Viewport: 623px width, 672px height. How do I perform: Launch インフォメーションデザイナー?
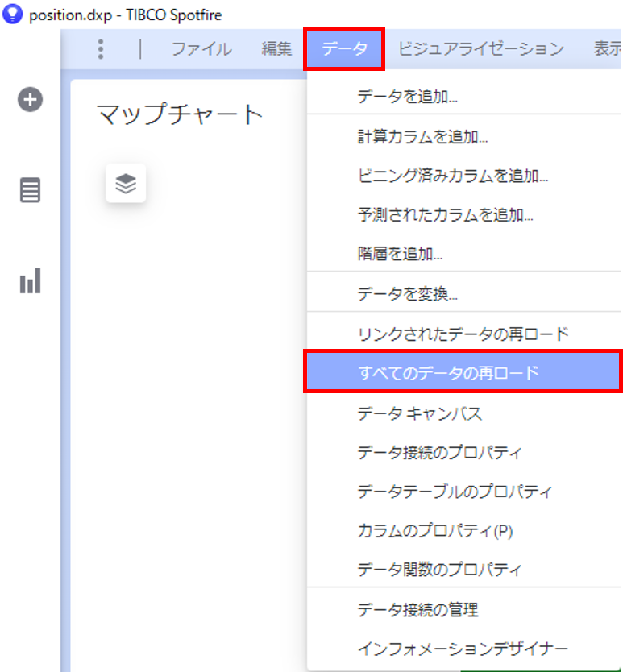pyautogui.click(x=464, y=649)
